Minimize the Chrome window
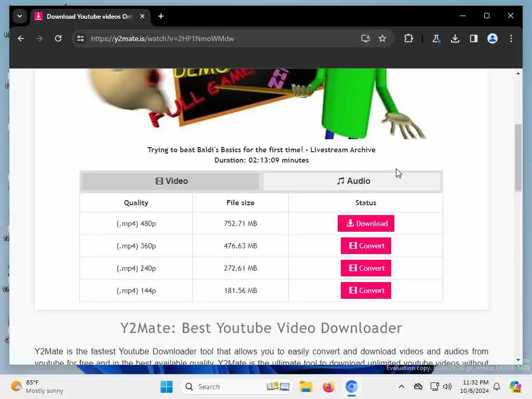The width and height of the screenshot is (532, 399). tap(463, 16)
